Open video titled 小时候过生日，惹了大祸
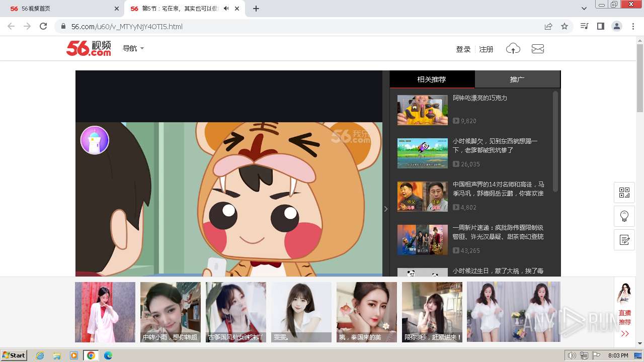The image size is (644, 362). click(x=498, y=271)
